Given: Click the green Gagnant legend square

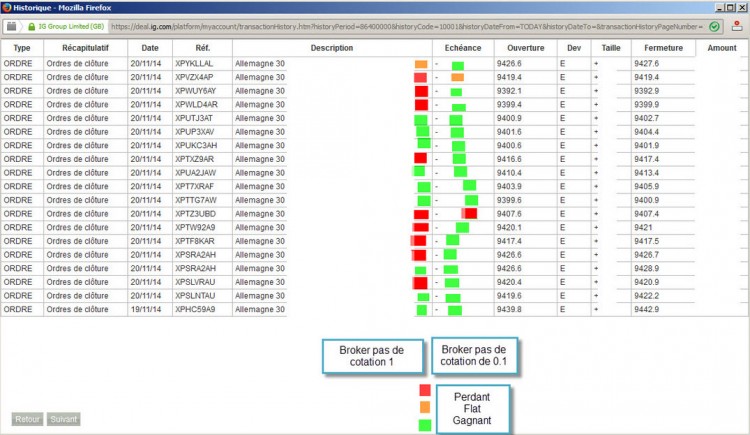Looking at the screenshot, I should (x=425, y=425).
